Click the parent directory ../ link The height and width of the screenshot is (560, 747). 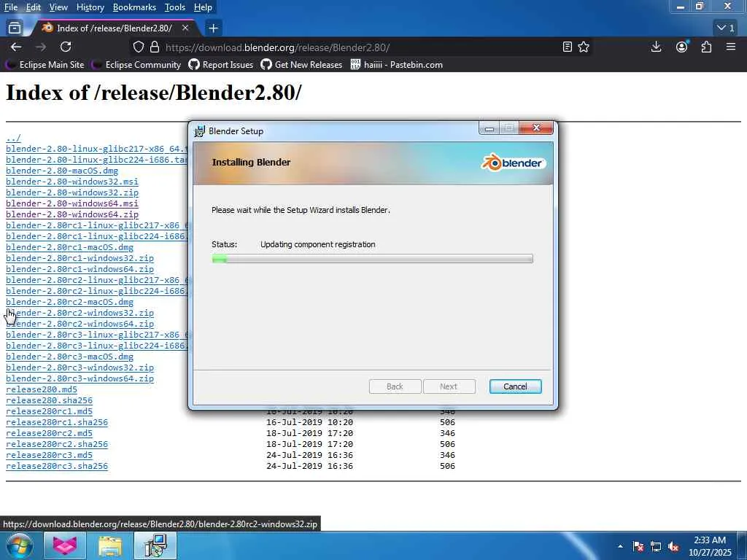tap(13, 138)
